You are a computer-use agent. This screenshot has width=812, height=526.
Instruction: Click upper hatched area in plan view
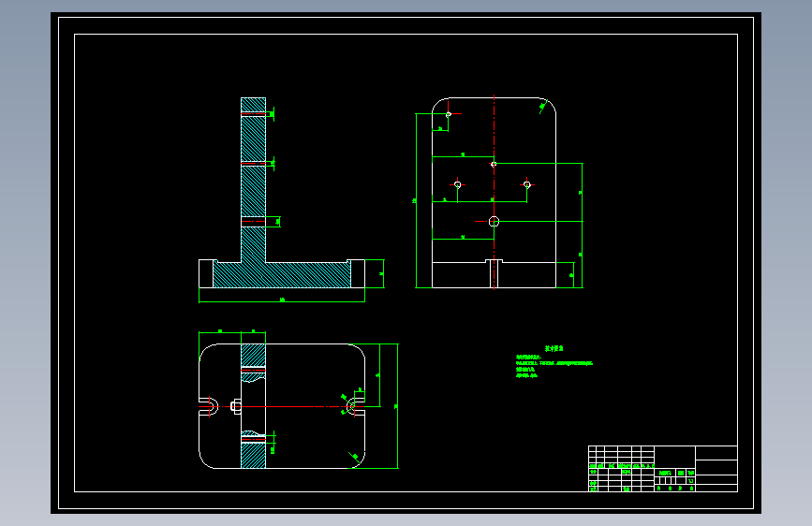(x=253, y=355)
